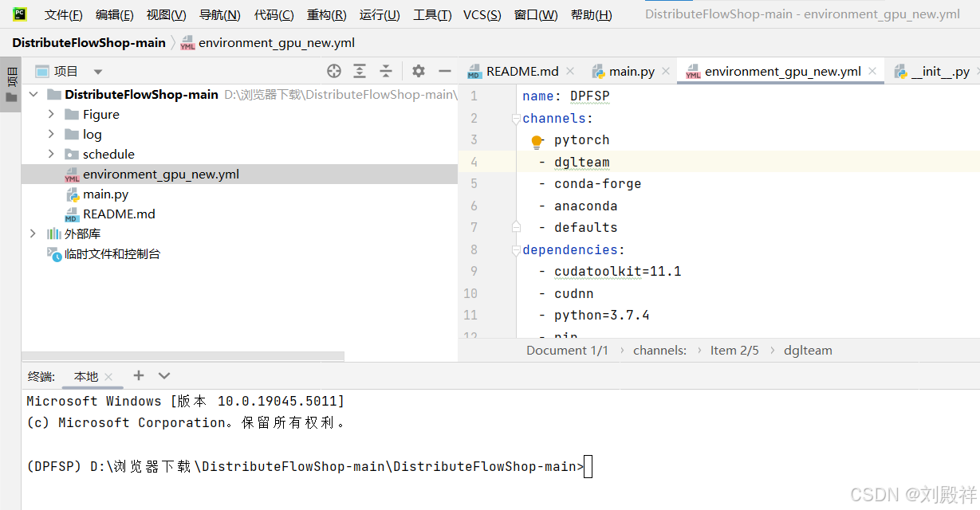Click inside the terminal command prompt
The width and height of the screenshot is (980, 510).
click(588, 466)
